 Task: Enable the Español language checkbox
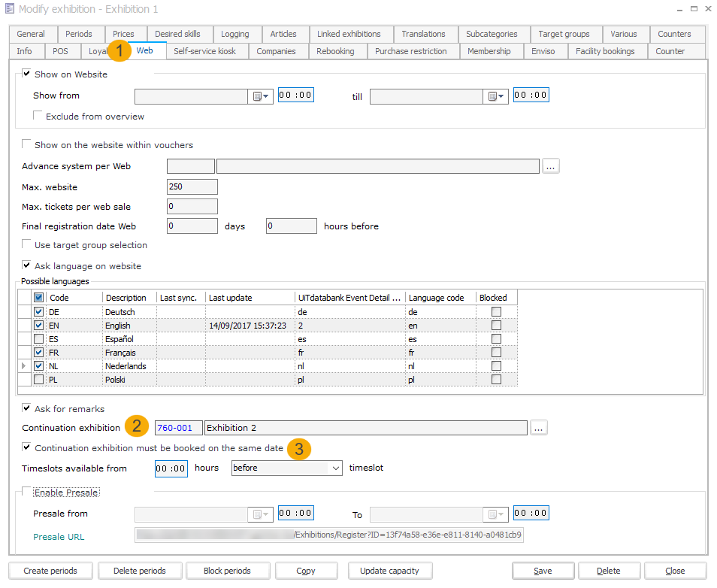click(x=38, y=339)
